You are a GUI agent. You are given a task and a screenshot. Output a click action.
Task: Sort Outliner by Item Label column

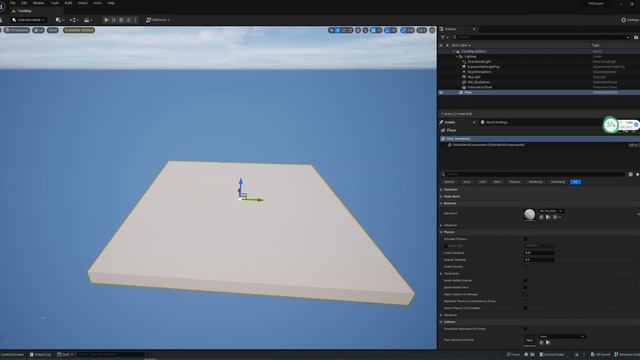[461, 45]
